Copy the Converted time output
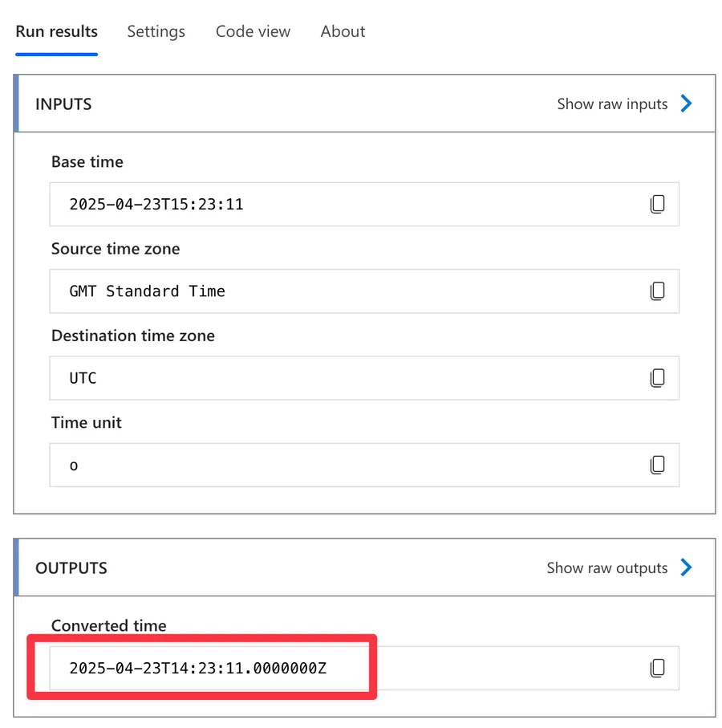 tap(657, 668)
